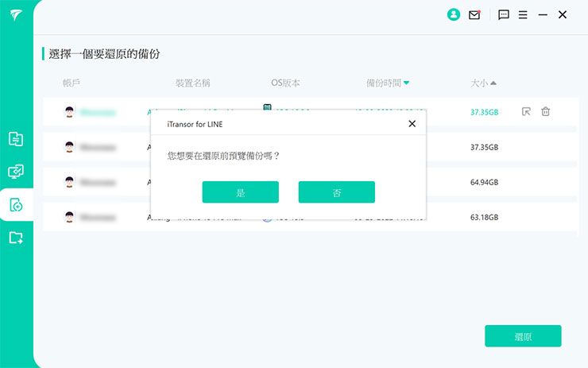Screen dimensions: 588x368
Task: Click the OS版本 column header
Action: (x=285, y=83)
